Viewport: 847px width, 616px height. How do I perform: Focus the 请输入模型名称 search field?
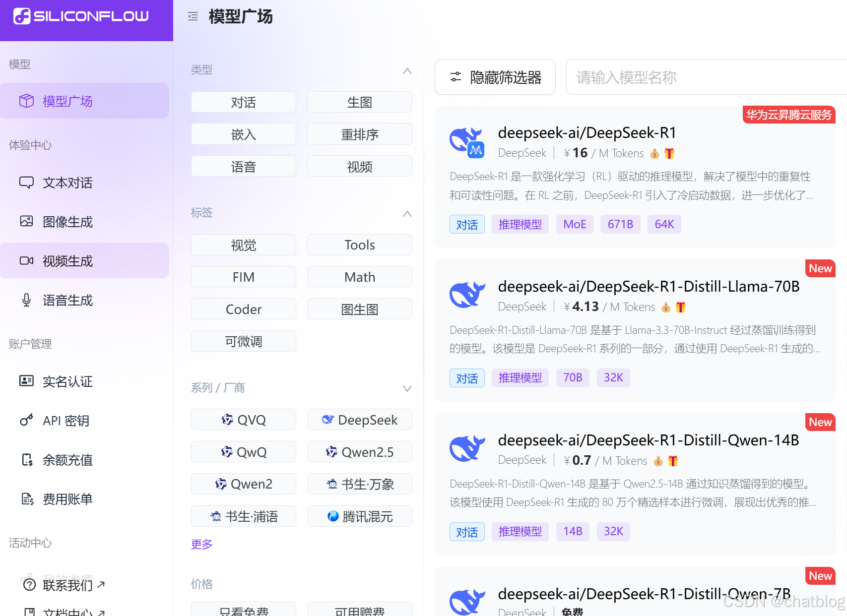[707, 77]
